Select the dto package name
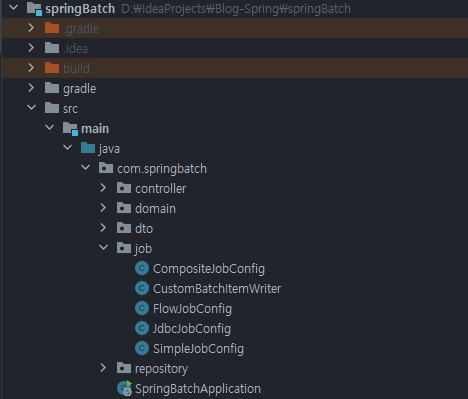The width and height of the screenshot is (468, 399). tap(144, 229)
